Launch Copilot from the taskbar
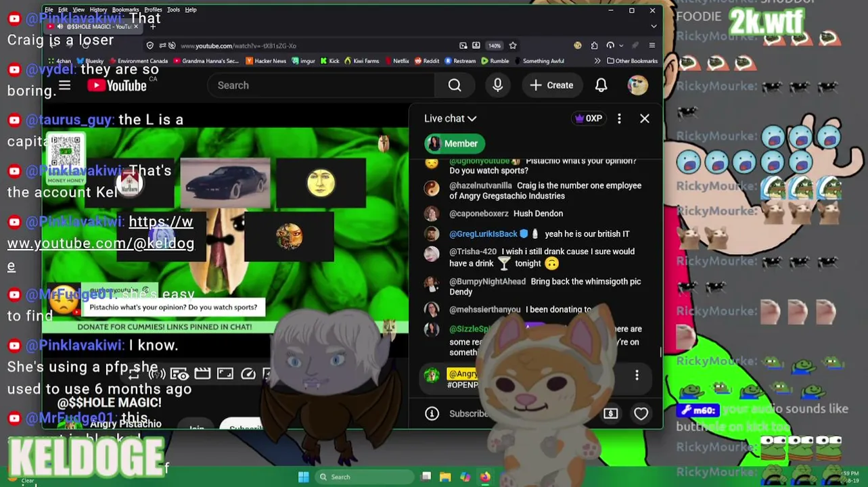Screen dimensions: 868x487 (x=465, y=477)
